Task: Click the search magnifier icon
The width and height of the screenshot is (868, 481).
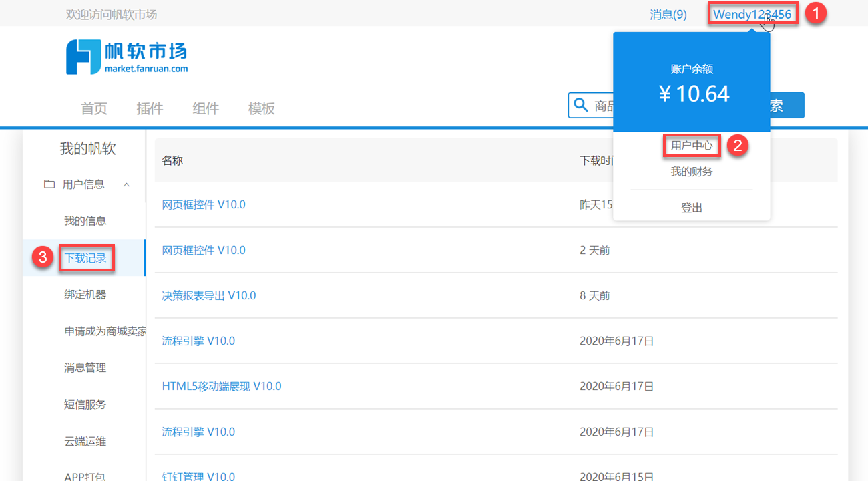Action: point(580,105)
